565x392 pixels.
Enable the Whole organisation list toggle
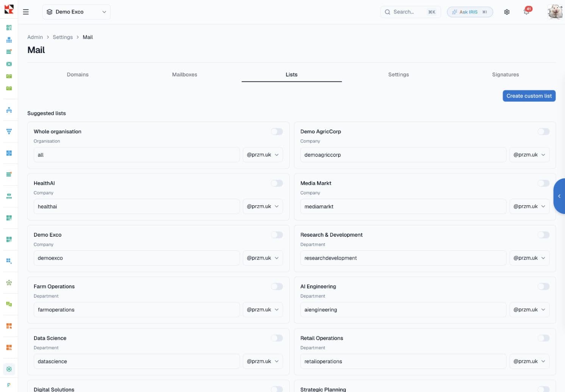[277, 131]
